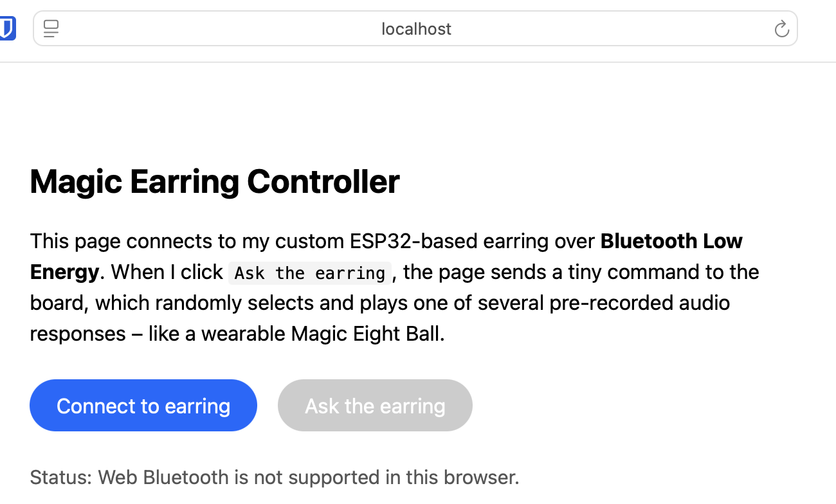Click the Bitwarden extension icon

(7, 28)
